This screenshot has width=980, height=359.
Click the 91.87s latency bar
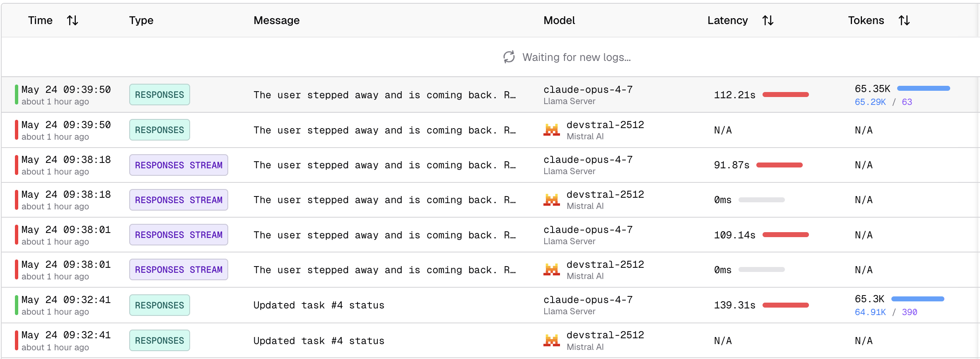tap(780, 165)
